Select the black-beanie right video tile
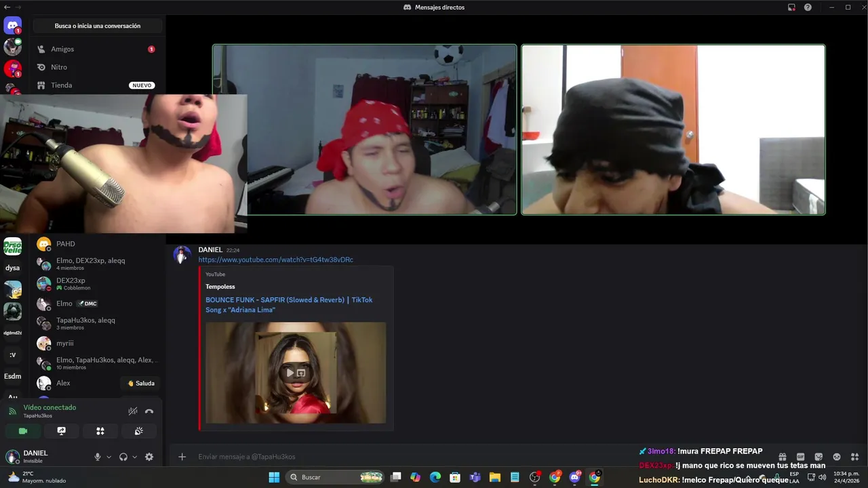 673,129
